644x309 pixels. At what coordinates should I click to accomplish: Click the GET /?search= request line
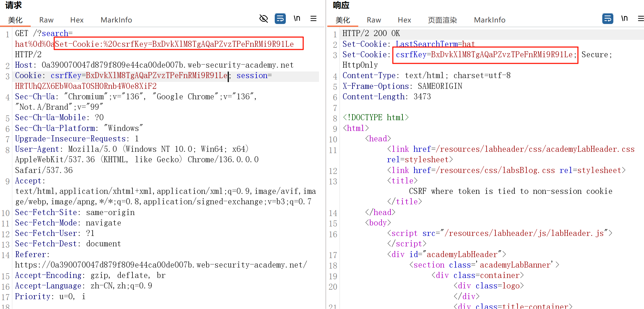point(44,34)
